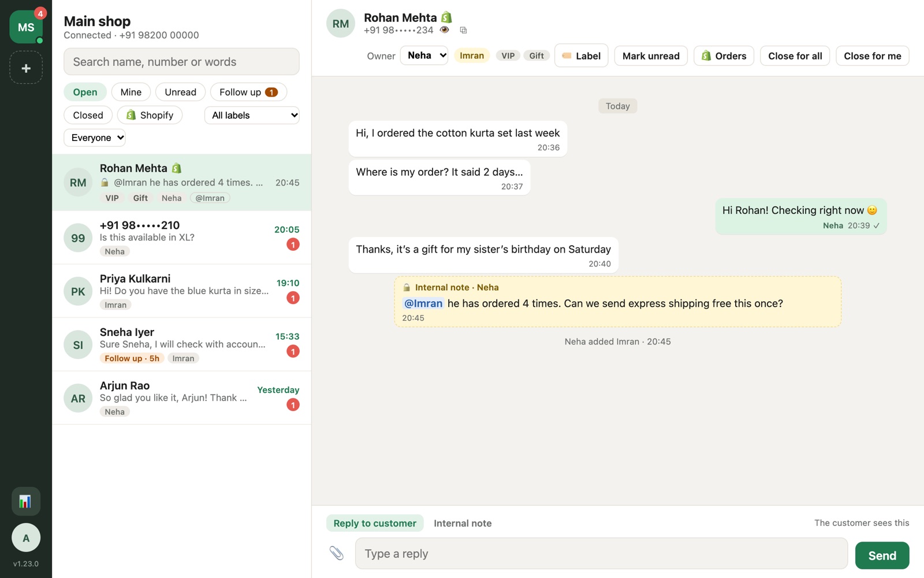Switch to Reply to customer tab
924x578 pixels.
375,523
